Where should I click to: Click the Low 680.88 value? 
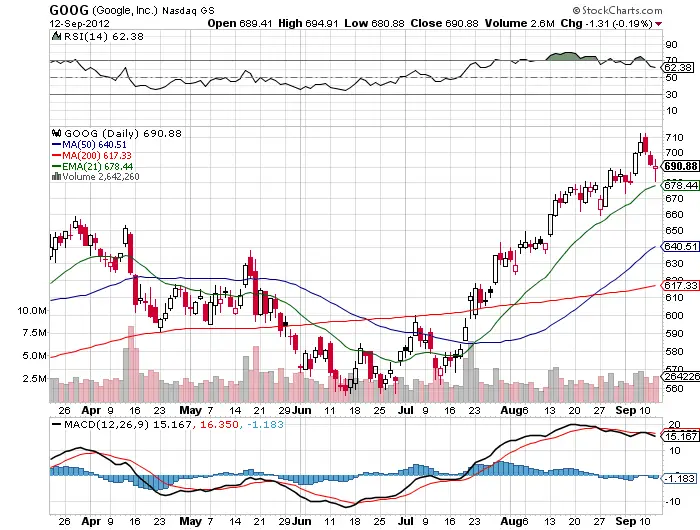pos(374,23)
